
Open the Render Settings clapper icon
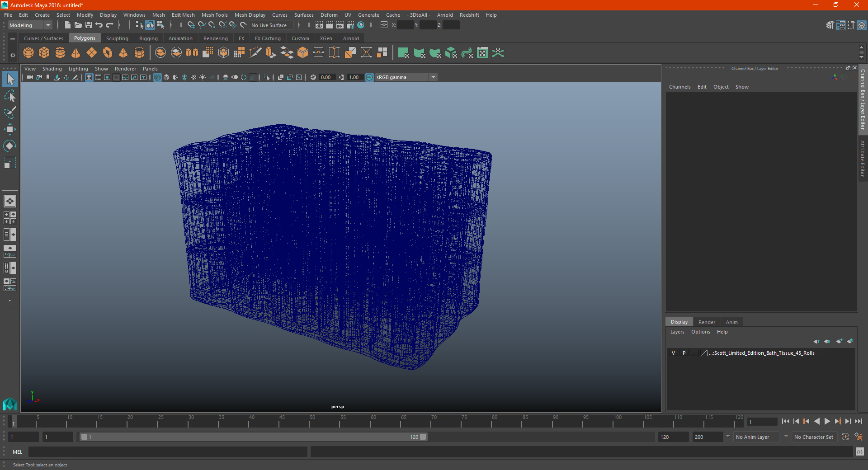(x=350, y=25)
